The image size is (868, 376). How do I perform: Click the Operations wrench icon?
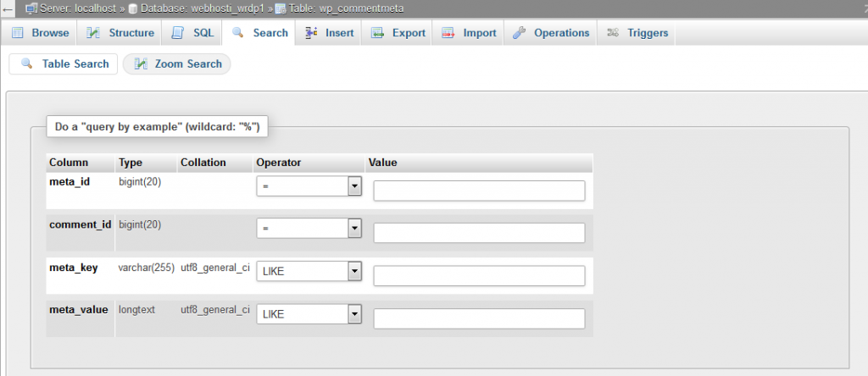(519, 33)
